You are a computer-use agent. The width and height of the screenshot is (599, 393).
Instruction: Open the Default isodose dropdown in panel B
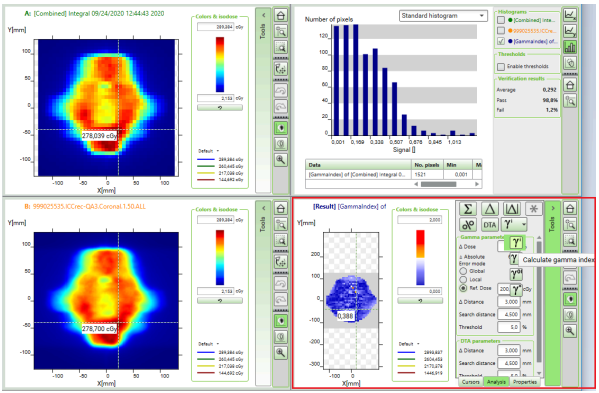[209, 344]
